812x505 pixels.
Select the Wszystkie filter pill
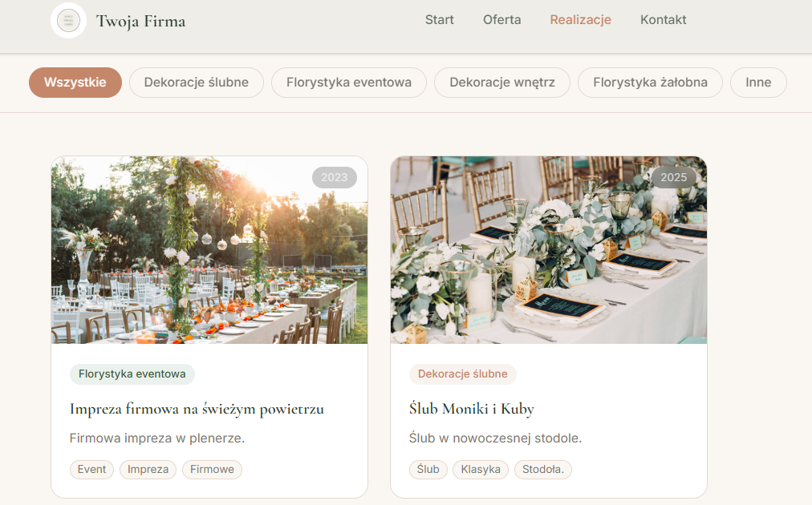[75, 83]
